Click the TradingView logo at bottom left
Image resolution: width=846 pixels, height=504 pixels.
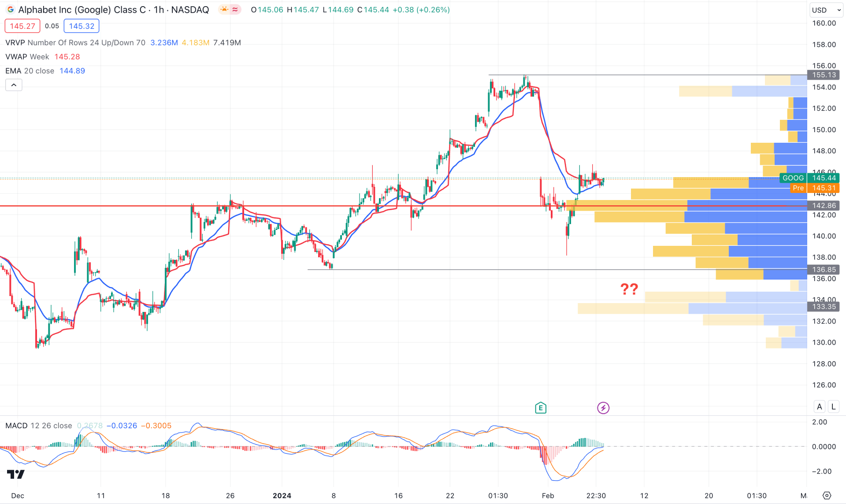[16, 474]
